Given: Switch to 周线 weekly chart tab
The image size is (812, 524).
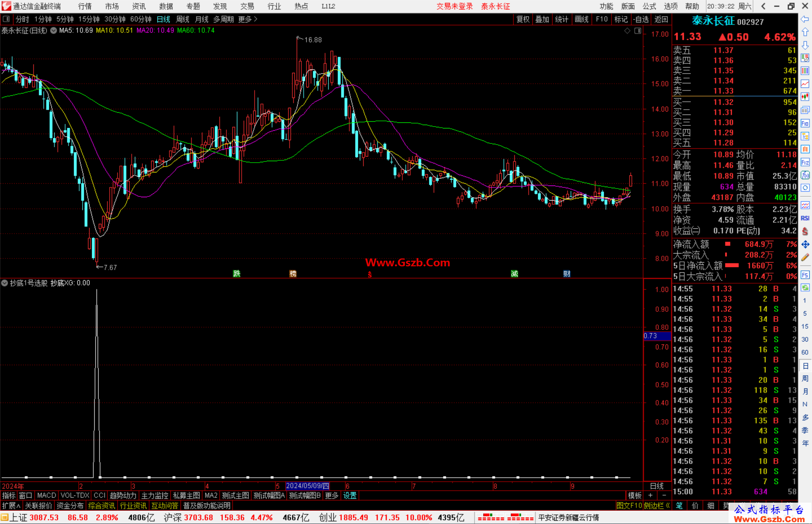Looking at the screenshot, I should coord(183,19).
